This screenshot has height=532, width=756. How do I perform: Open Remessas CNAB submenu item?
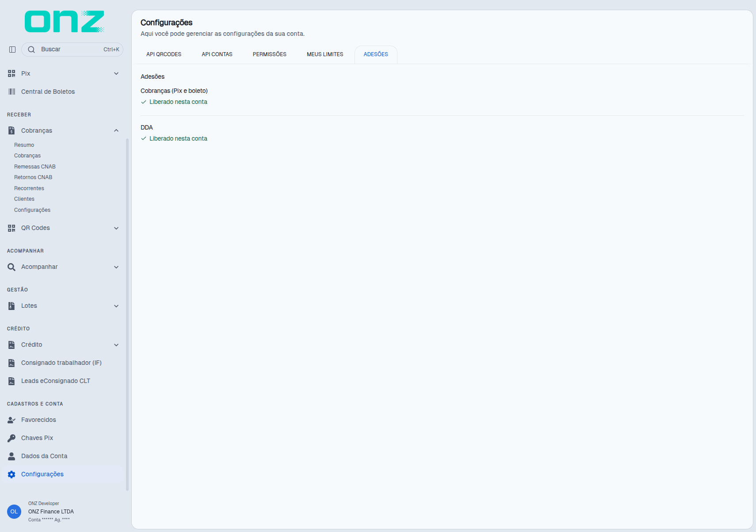[35, 167]
